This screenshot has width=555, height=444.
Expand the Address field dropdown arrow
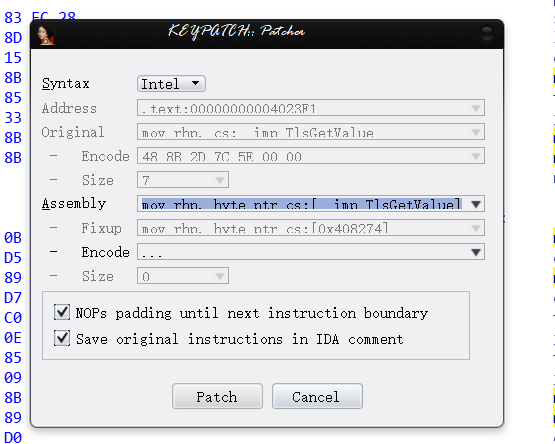(476, 108)
